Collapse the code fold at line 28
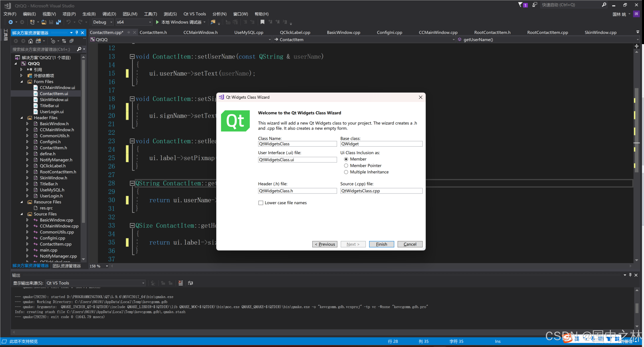Viewport: 644px width, 347px height. coord(132,183)
